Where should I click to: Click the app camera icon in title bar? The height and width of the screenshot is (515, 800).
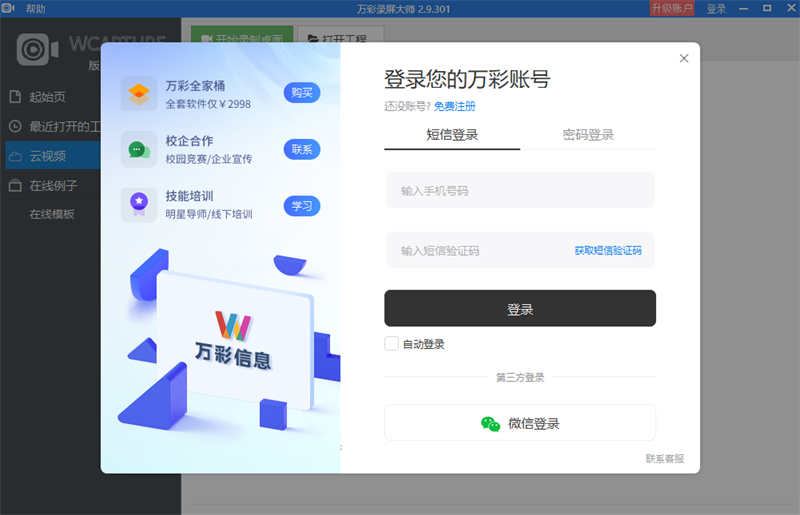(8, 8)
